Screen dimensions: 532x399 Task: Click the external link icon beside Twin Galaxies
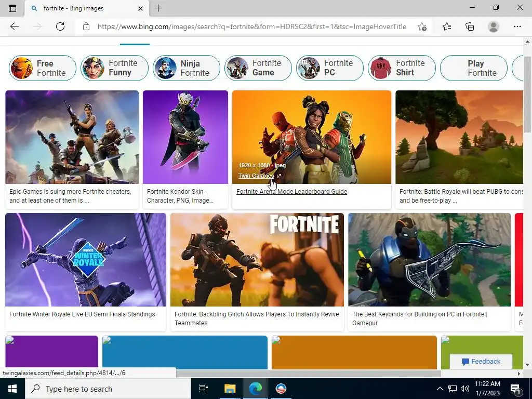(279, 176)
